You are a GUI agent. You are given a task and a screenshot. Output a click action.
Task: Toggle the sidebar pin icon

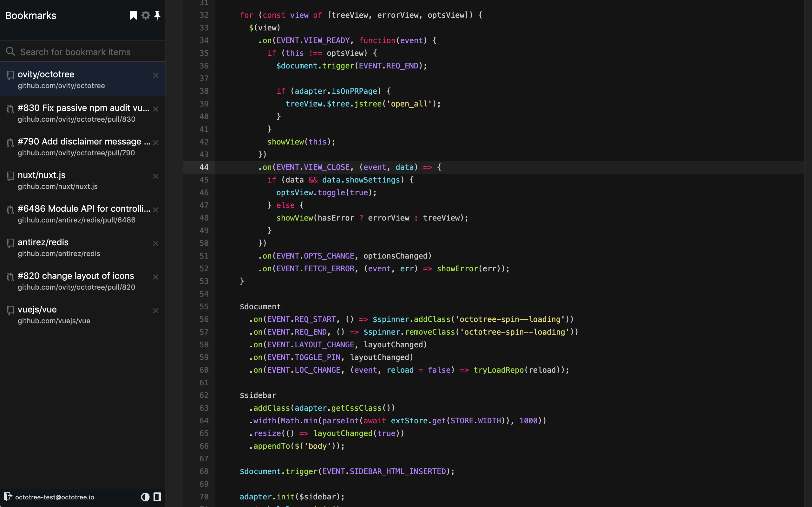coord(157,16)
